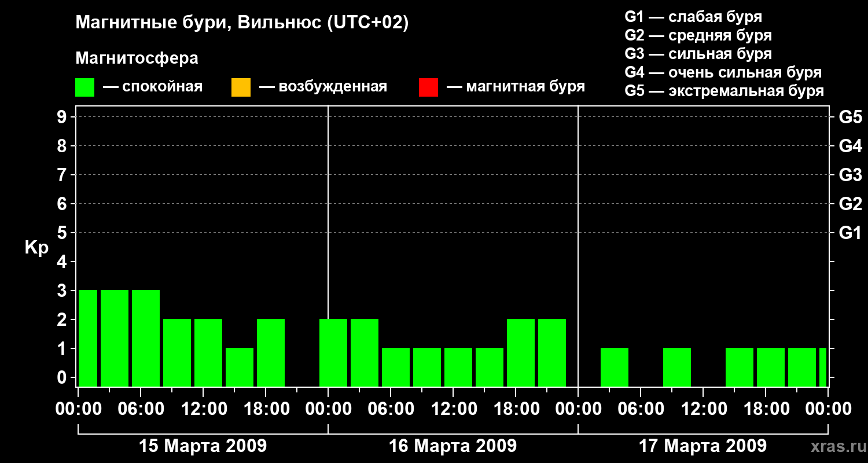Click the 'G1 — слабая буря' legend line

693,16
